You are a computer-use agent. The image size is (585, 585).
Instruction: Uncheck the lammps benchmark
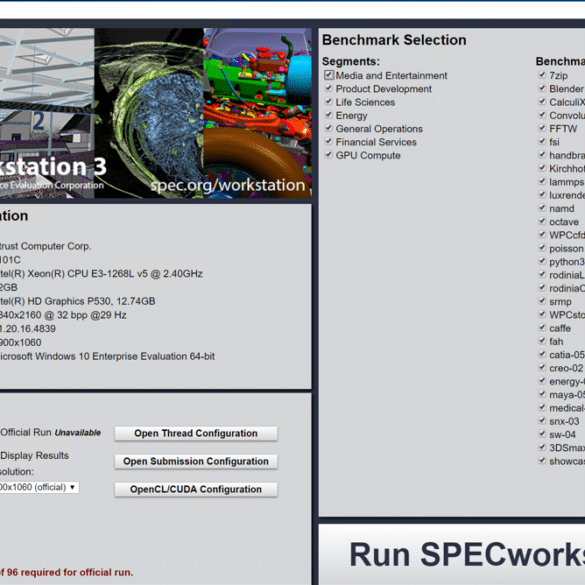[x=542, y=182]
